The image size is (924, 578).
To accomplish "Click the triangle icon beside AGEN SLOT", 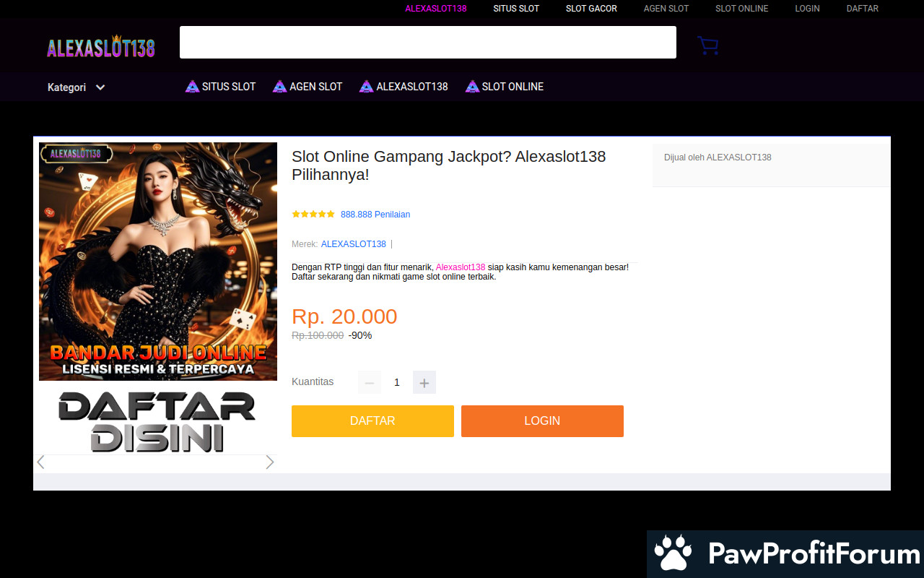I will tap(279, 87).
